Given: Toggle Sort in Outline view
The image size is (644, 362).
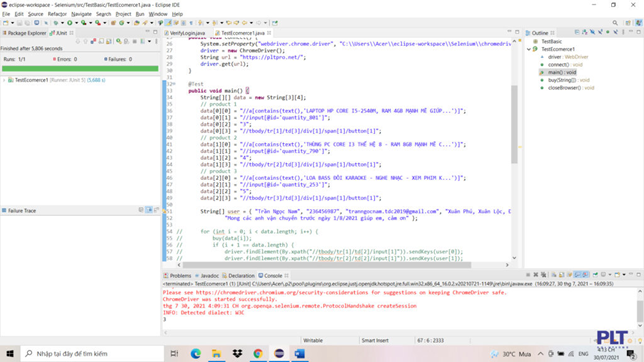Looking at the screenshot, I should point(585,32).
